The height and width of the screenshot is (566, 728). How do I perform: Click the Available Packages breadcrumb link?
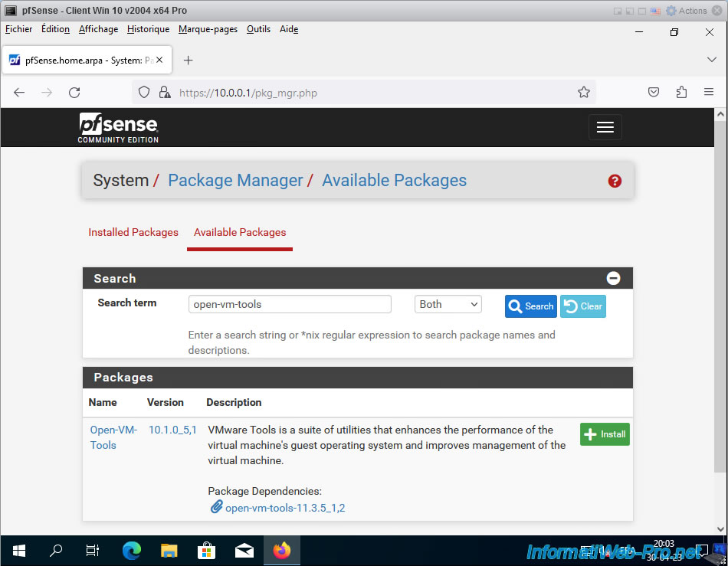(x=394, y=181)
